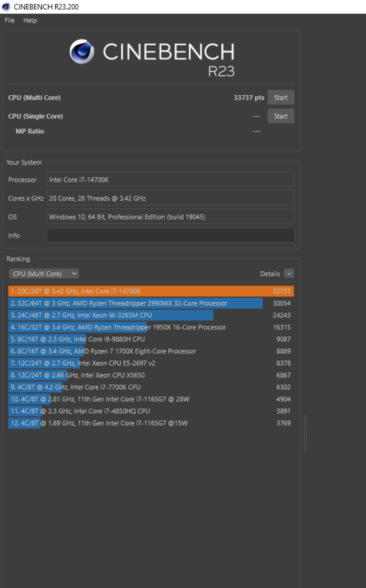Screen dimensions: 366x588
Task: Click the Details label in Ranking
Action: click(270, 274)
